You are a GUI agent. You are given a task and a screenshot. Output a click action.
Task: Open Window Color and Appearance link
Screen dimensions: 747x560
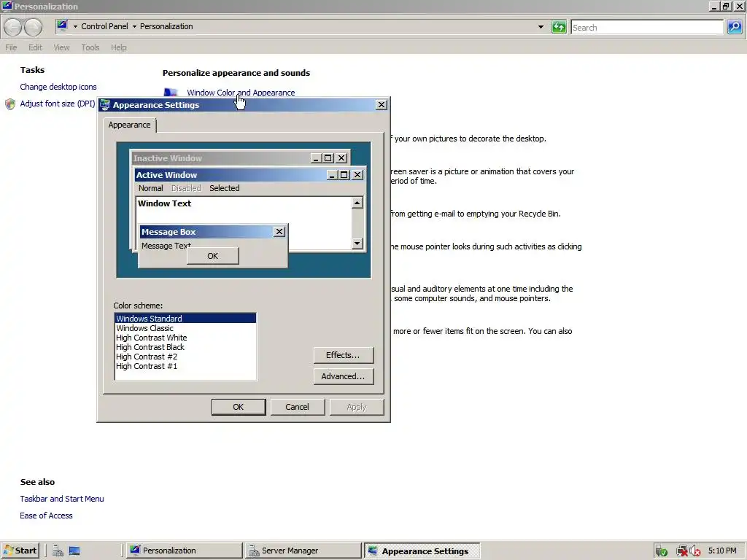241,93
